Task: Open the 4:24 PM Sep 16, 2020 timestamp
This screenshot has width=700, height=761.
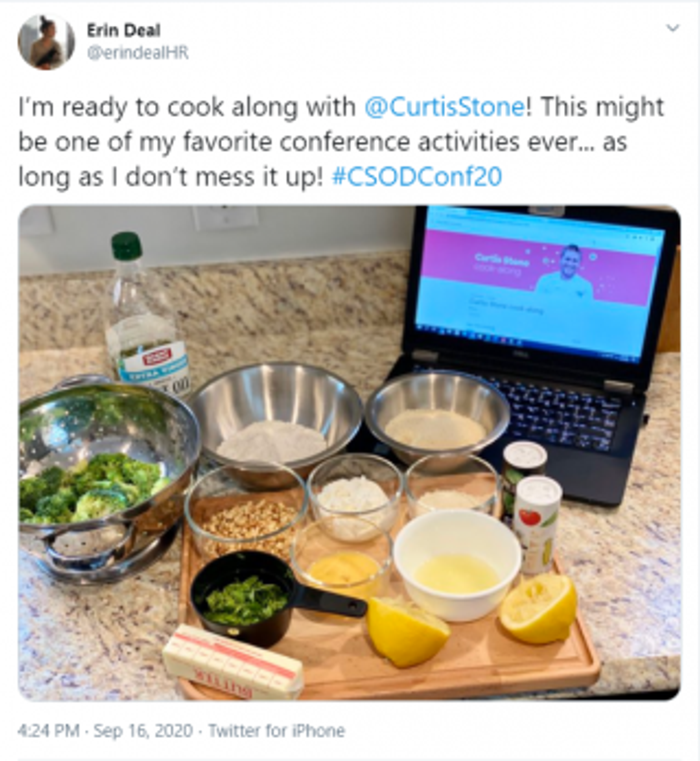Action: pyautogui.click(x=105, y=730)
